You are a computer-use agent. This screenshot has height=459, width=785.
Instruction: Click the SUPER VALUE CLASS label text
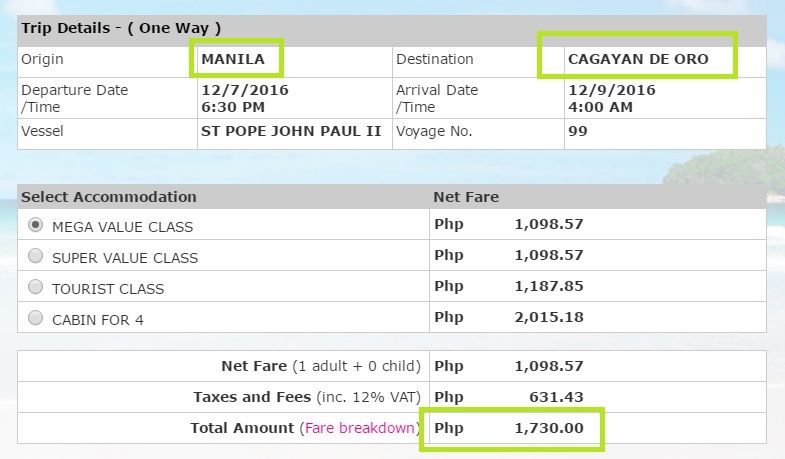125,258
